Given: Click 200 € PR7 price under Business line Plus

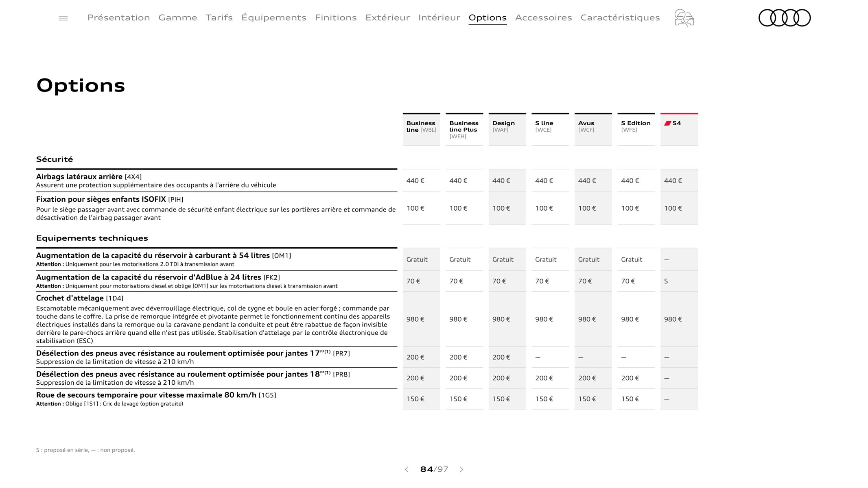Looking at the screenshot, I should click(458, 357).
